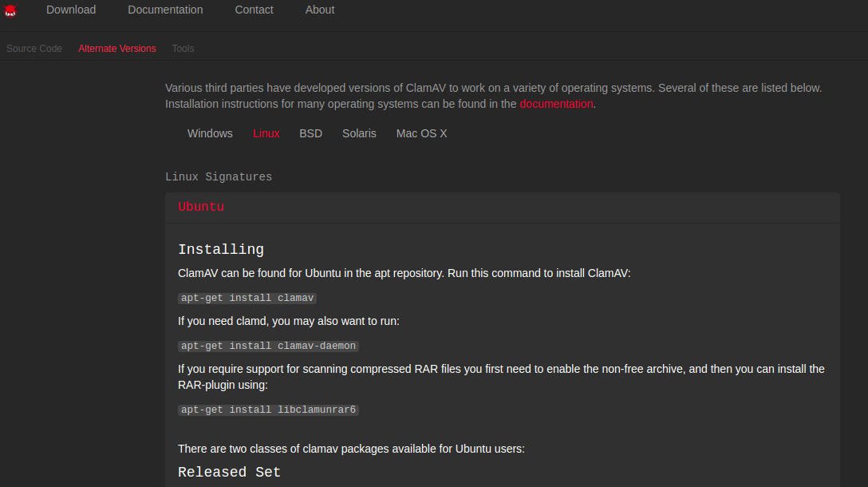Image resolution: width=868 pixels, height=487 pixels.
Task: Click the 'apt-get install clamav-daemon' command
Action: pos(269,346)
